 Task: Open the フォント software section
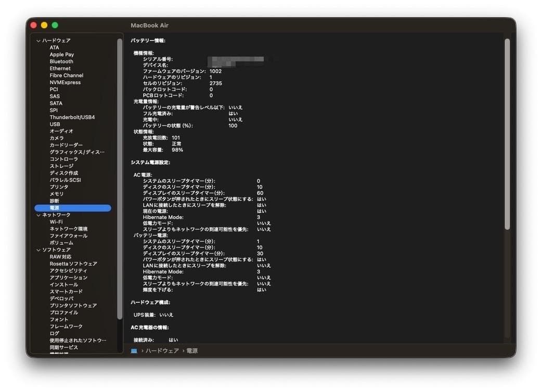coord(58,319)
